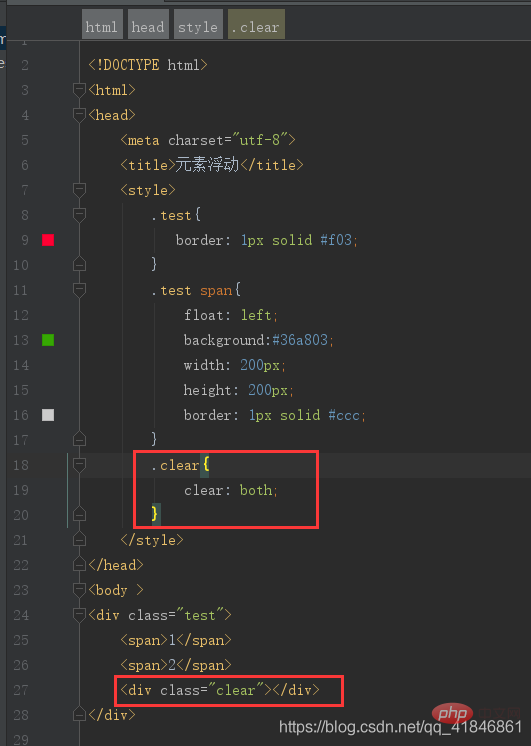
Task: Click the closing head tag fold marker
Action: point(79,565)
